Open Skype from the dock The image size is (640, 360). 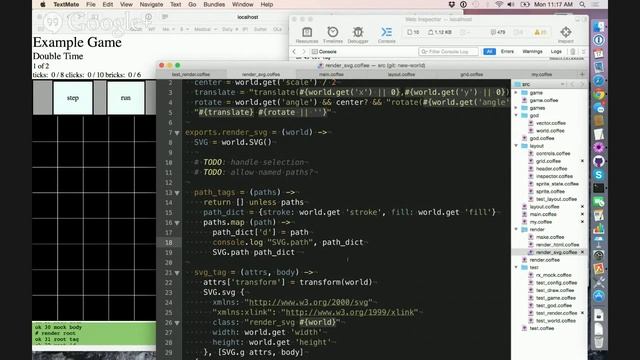599,175
